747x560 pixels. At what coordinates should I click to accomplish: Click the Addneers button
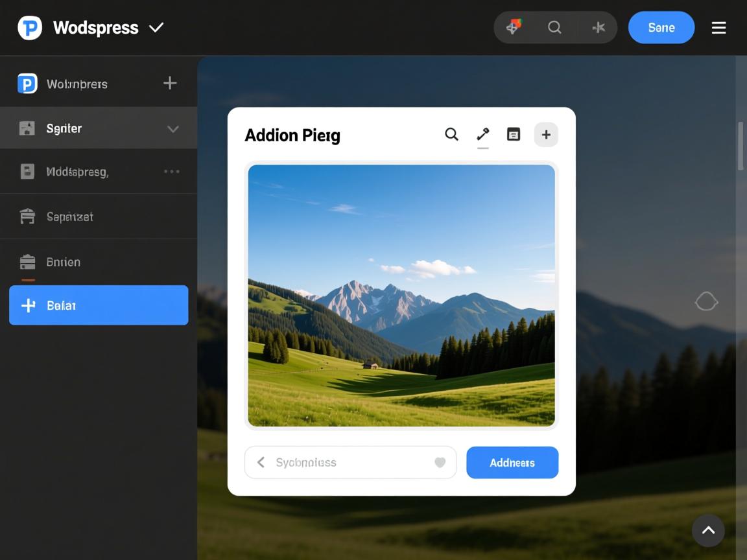[x=512, y=462]
